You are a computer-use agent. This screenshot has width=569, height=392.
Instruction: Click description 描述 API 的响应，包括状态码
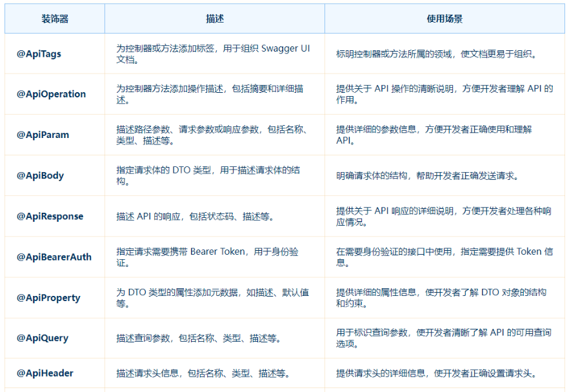[x=195, y=217]
